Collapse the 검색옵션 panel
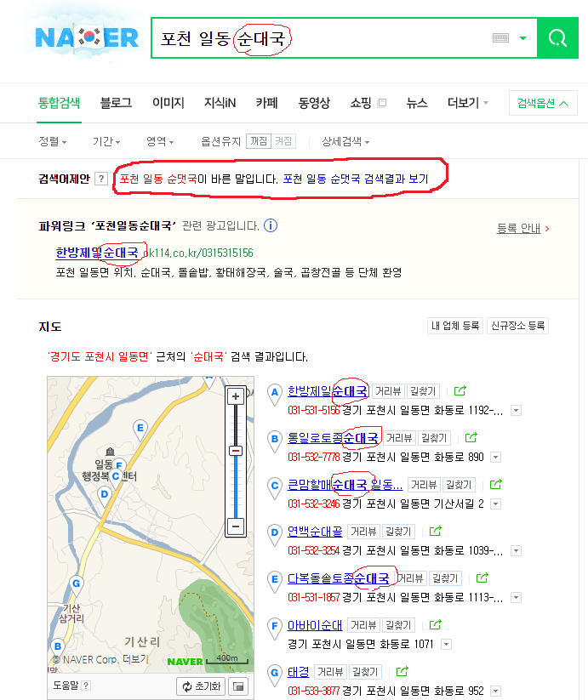Viewport: 588px width, 700px height. click(543, 103)
